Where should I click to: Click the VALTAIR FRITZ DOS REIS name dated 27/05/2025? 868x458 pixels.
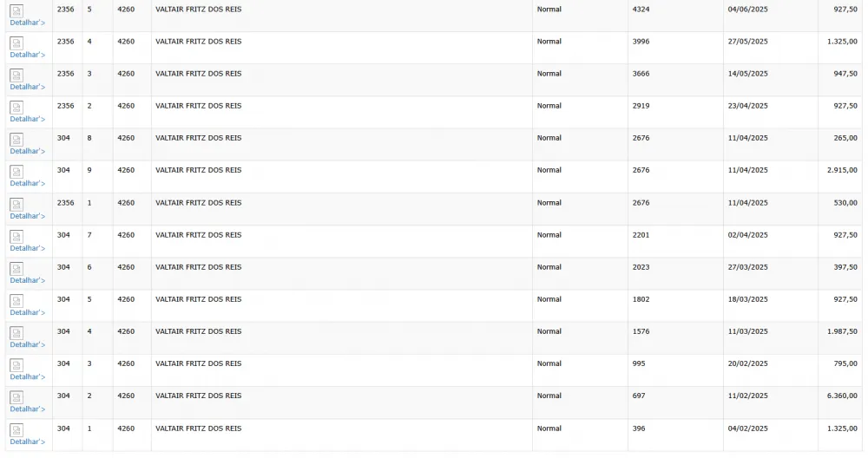coord(198,42)
